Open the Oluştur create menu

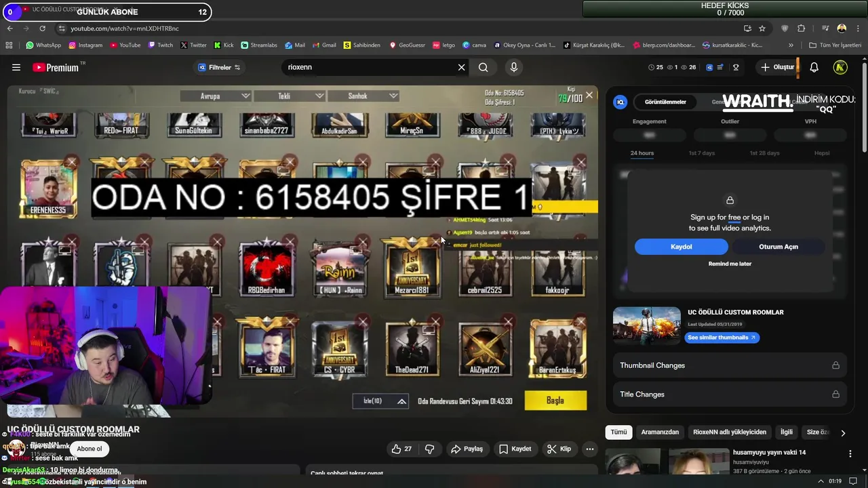(x=777, y=67)
